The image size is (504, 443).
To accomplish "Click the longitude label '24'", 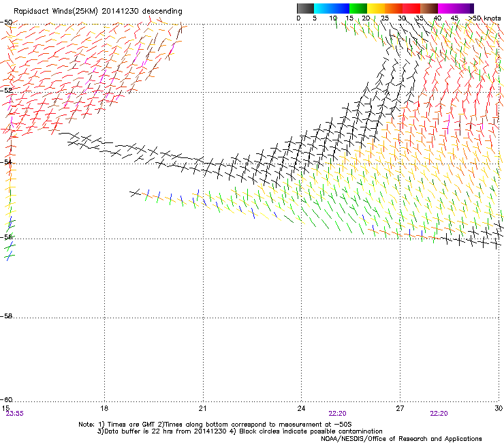I will tap(301, 408).
